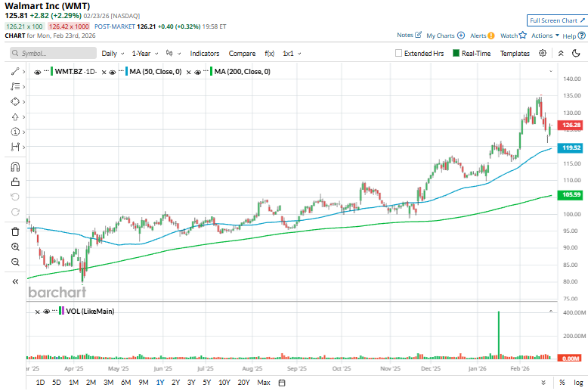This screenshot has height=391, width=588.
Task: Click the 126.28 last price label
Action: point(571,125)
